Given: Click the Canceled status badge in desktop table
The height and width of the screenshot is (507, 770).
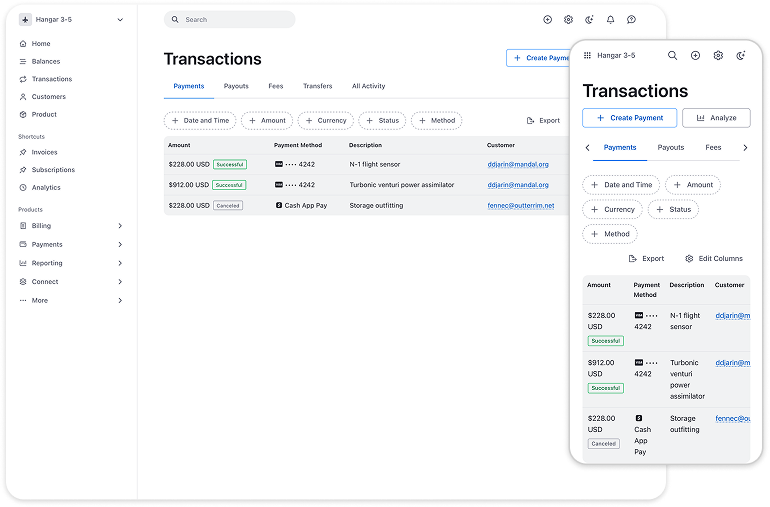Looking at the screenshot, I should tap(228, 206).
